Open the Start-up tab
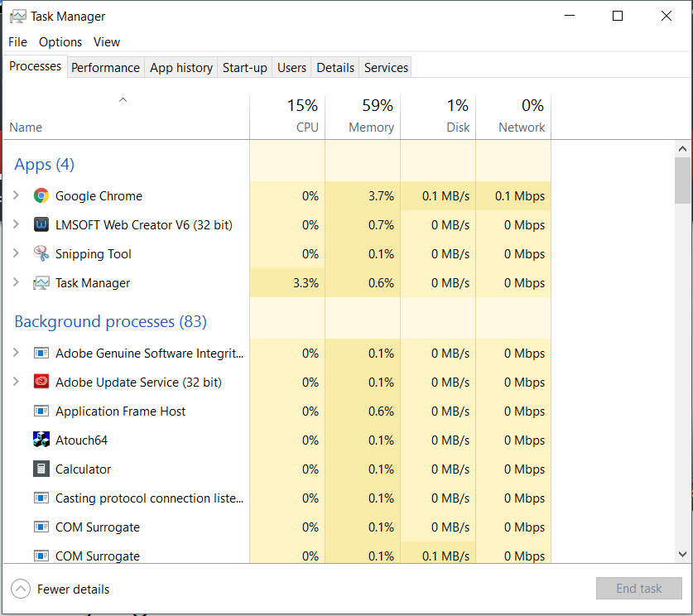The height and width of the screenshot is (616, 693). tap(244, 68)
